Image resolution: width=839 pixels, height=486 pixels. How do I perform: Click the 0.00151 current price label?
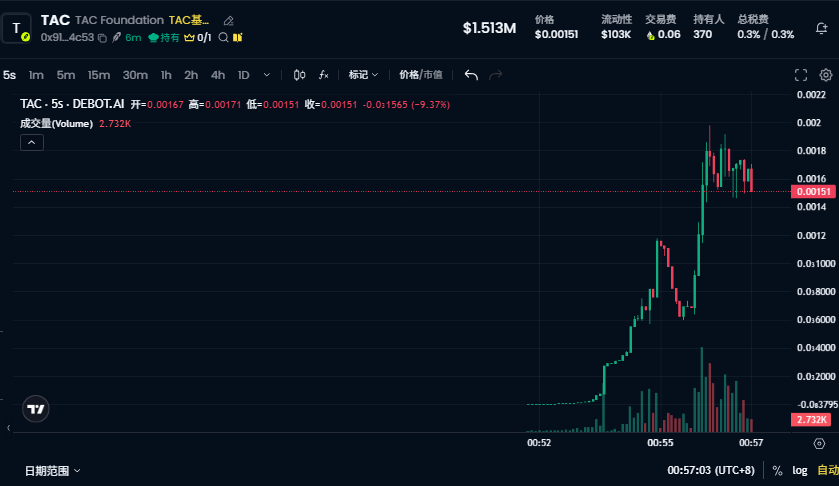click(813, 192)
